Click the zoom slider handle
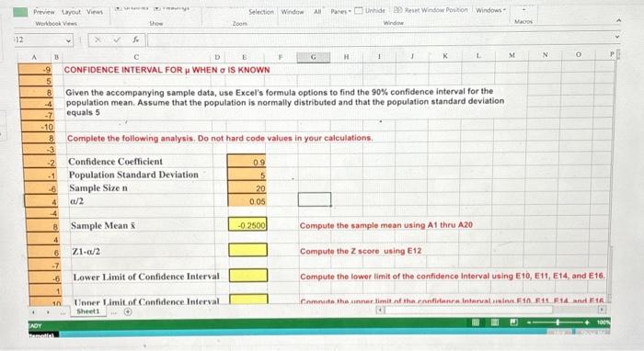644x351 pixels. pyautogui.click(x=558, y=323)
